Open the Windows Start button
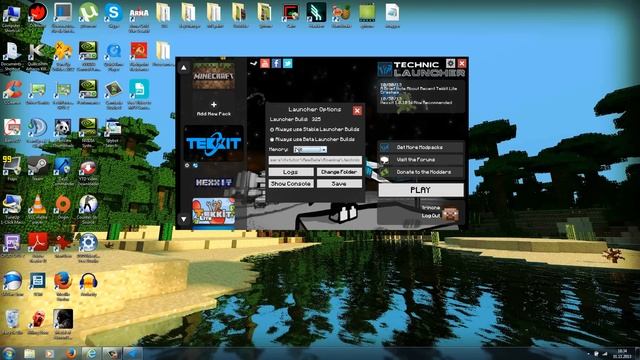Screen dimensions: 640x360 coord(9,353)
